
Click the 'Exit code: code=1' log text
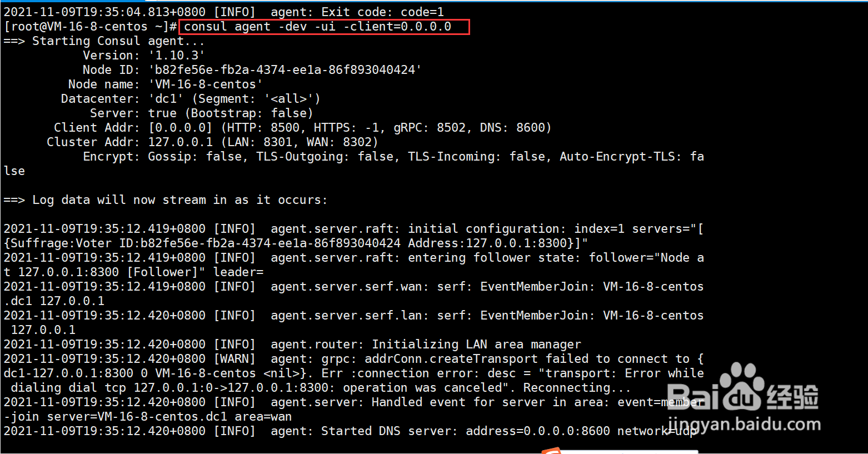click(x=382, y=12)
